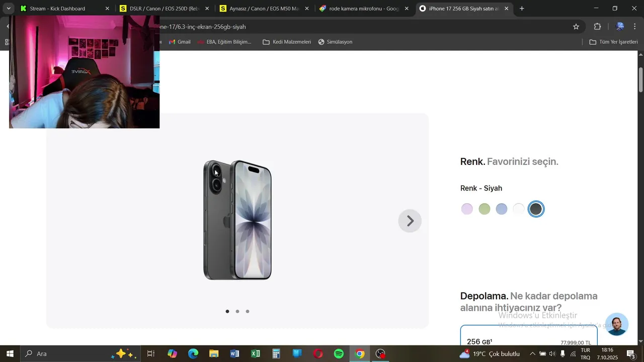The image size is (644, 362).
Task: Select the black (Siyah) color swatch
Action: (x=536, y=209)
